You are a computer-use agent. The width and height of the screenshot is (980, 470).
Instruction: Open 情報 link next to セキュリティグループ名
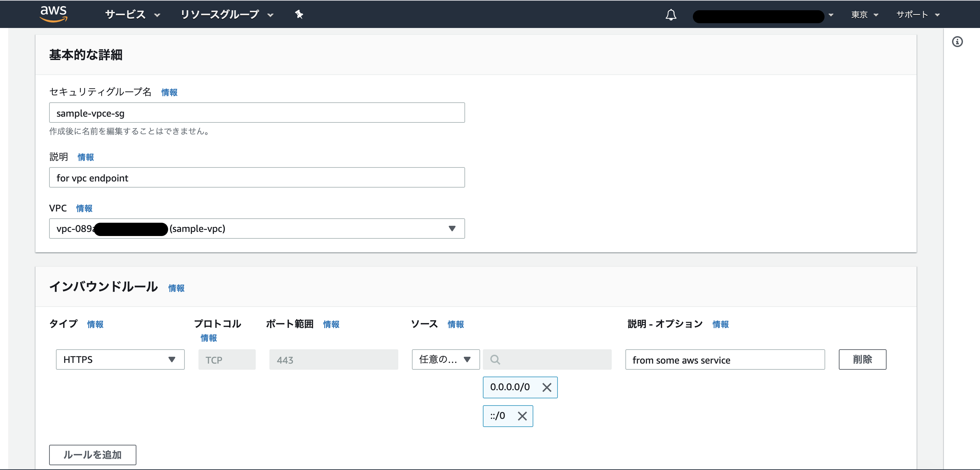pyautogui.click(x=169, y=92)
